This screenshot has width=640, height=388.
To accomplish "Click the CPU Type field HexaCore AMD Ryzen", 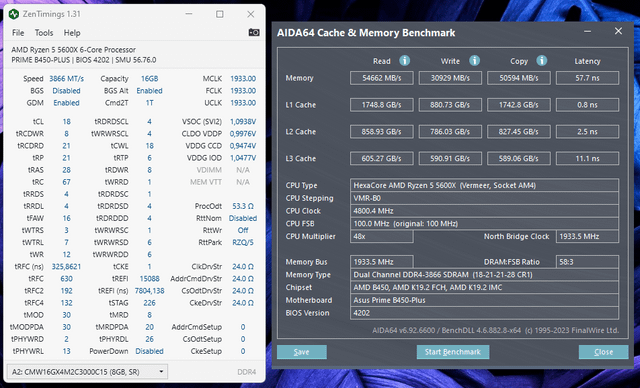I will point(484,185).
